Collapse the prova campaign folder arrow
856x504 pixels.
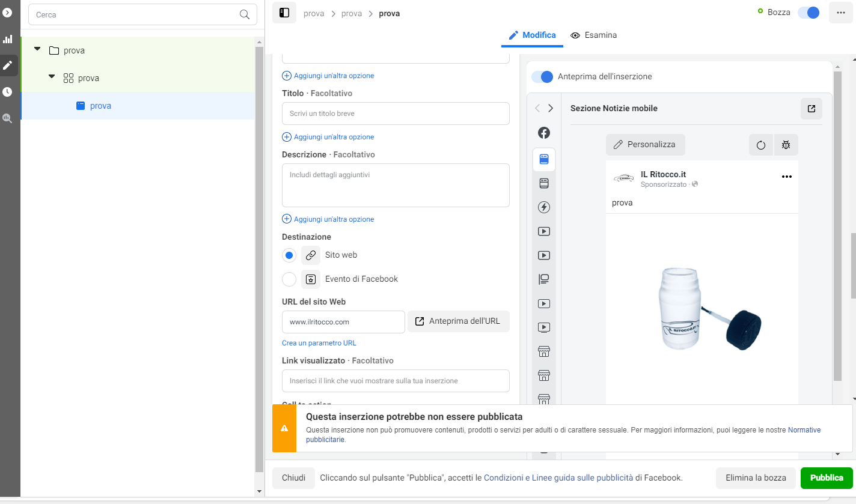click(37, 49)
